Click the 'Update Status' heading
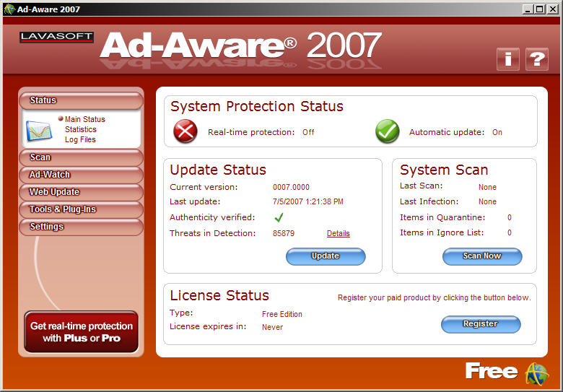Image resolution: width=563 pixels, height=392 pixels. [218, 170]
